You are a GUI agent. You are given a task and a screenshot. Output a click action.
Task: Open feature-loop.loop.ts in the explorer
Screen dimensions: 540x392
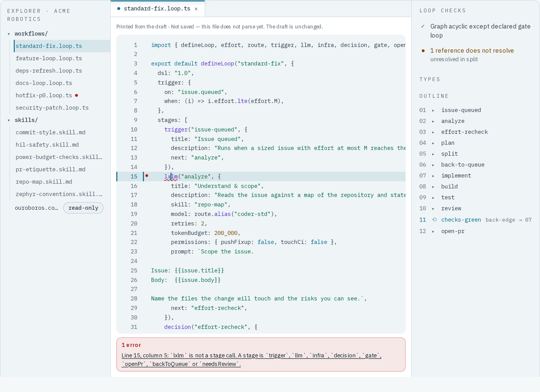point(62,58)
